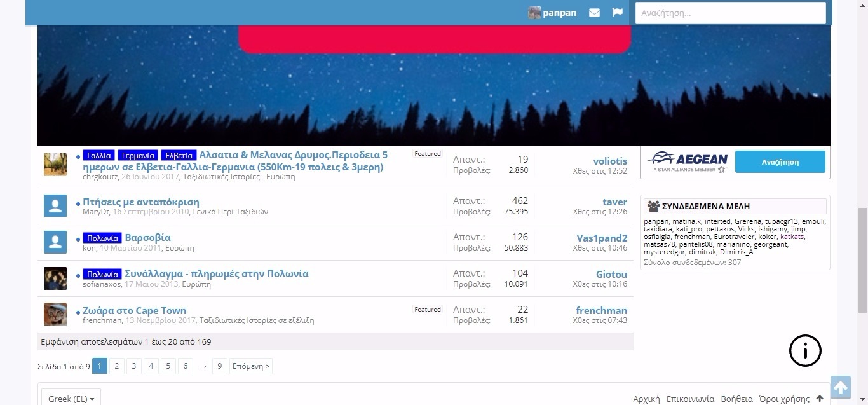Open the Greek (EL) language dropdown
This screenshot has width=868, height=405.
coord(71,399)
